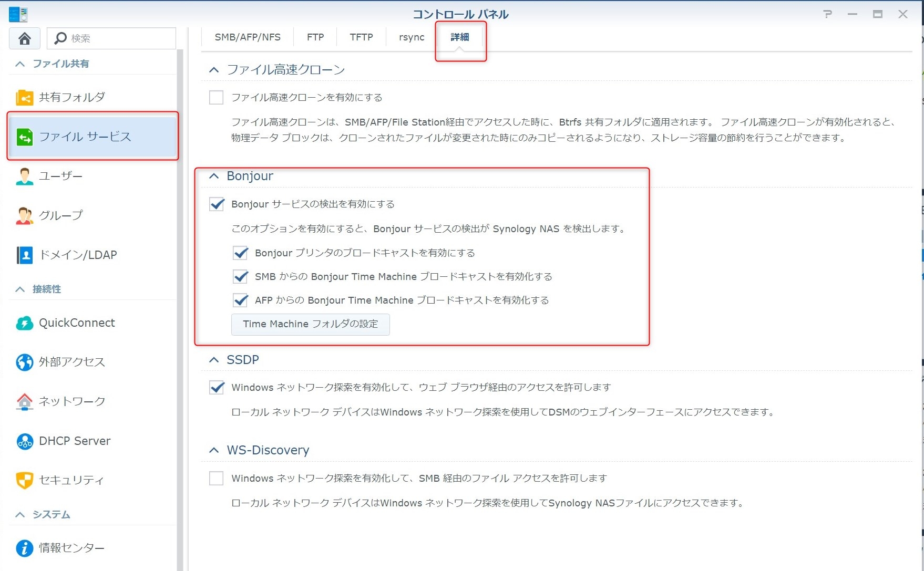Open the QuickConnect icon
This screenshot has width=924, height=571.
[24, 323]
